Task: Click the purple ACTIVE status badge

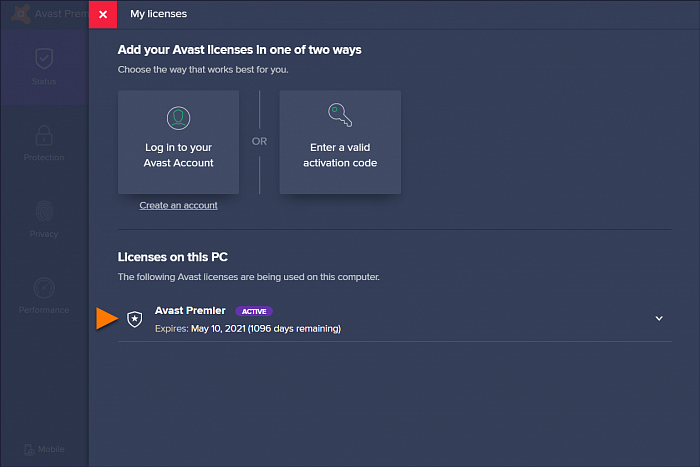Action: tap(254, 311)
